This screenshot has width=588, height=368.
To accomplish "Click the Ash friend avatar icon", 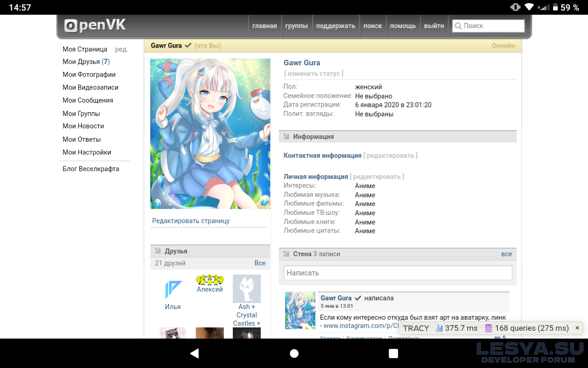I will point(247,288).
